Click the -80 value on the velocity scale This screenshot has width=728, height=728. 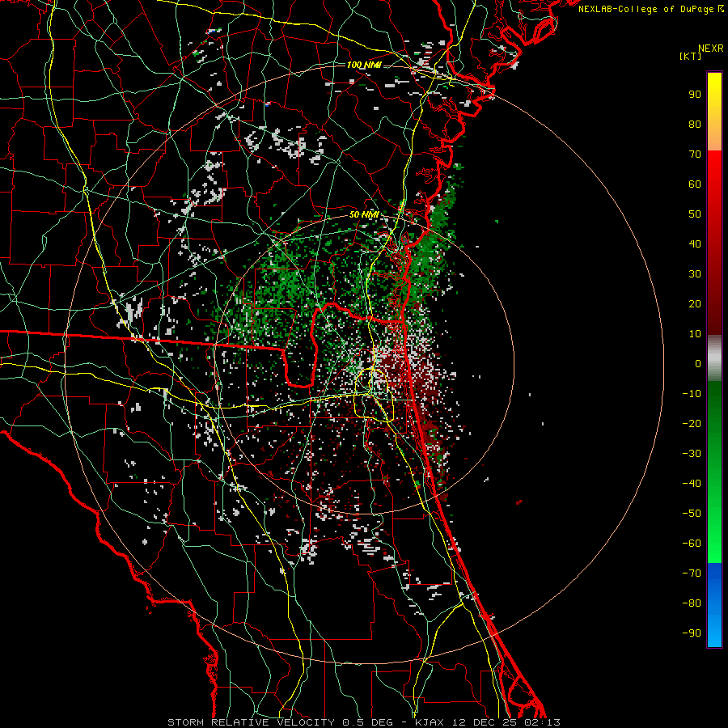click(692, 603)
